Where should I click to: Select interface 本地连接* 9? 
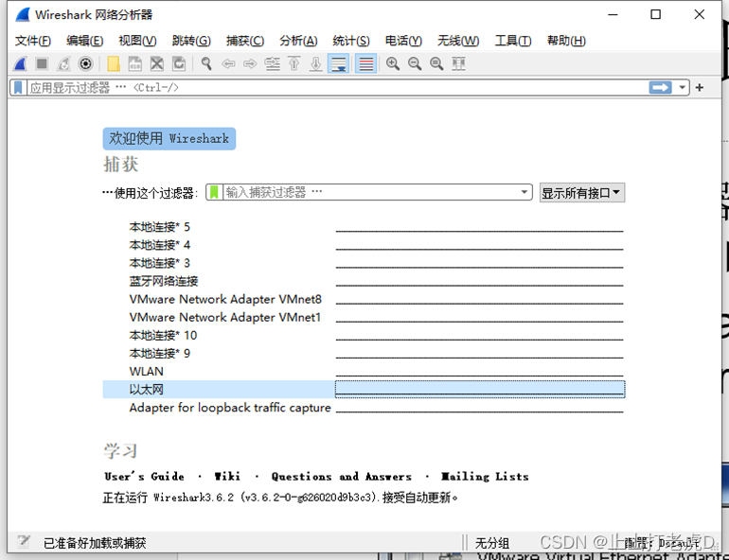[364, 354]
